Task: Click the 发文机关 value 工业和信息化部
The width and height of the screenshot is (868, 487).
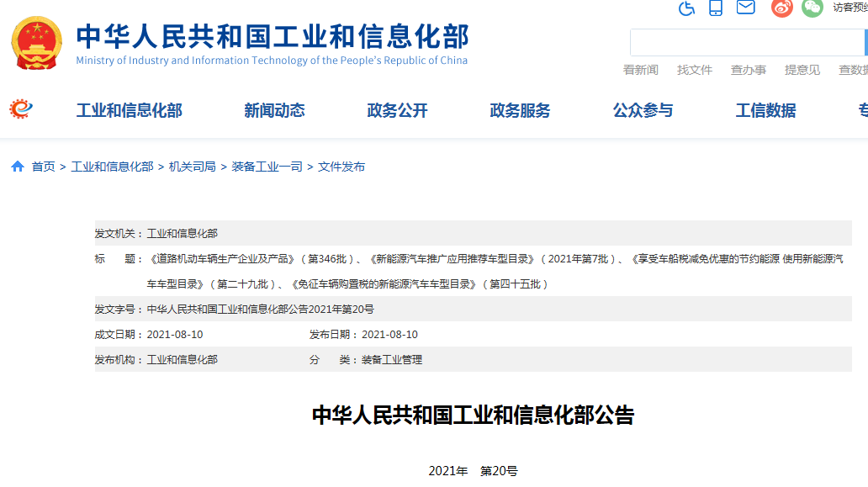Action: (183, 234)
